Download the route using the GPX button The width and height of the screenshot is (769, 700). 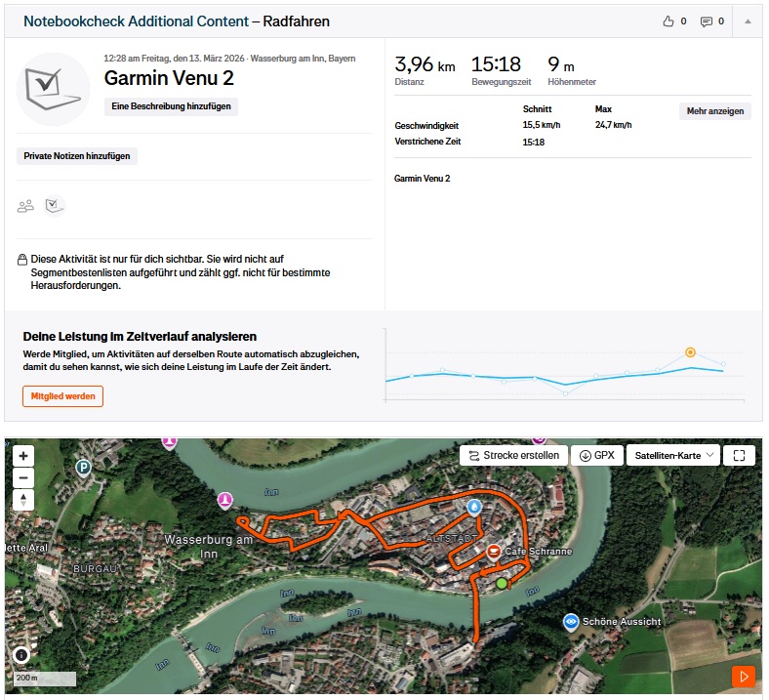pos(597,455)
